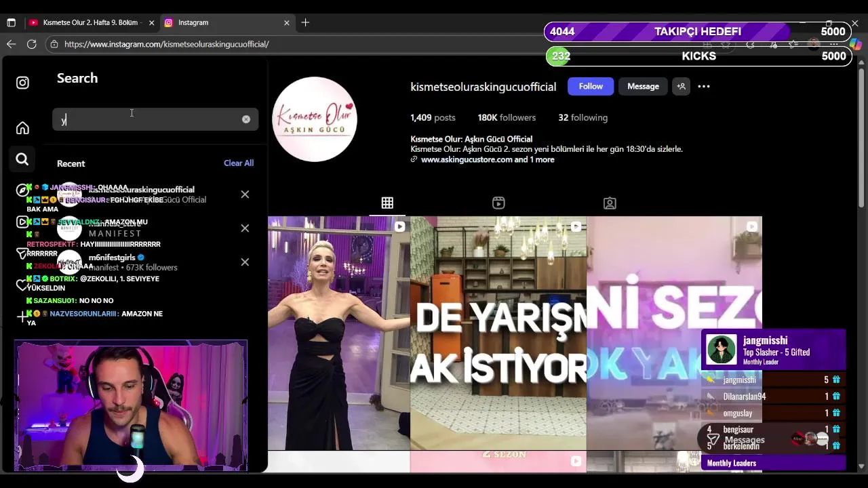Open the profile Options three-dot menu
The width and height of the screenshot is (868, 488).
[704, 86]
